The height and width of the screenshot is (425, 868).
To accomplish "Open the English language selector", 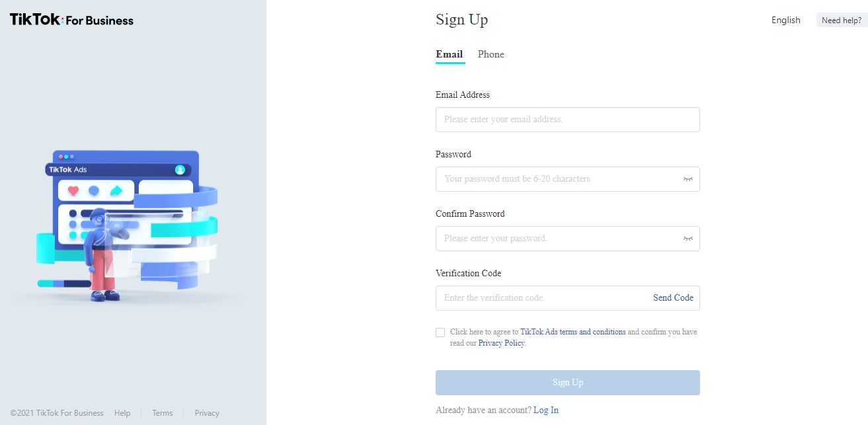I will tap(786, 20).
